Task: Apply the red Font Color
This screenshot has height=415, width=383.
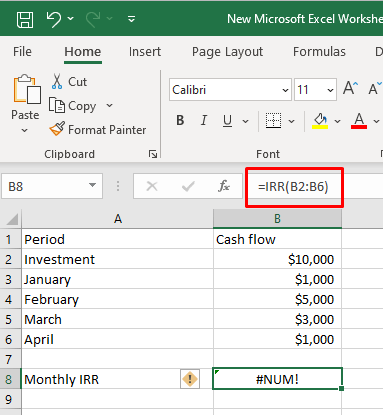Action: pos(359,120)
